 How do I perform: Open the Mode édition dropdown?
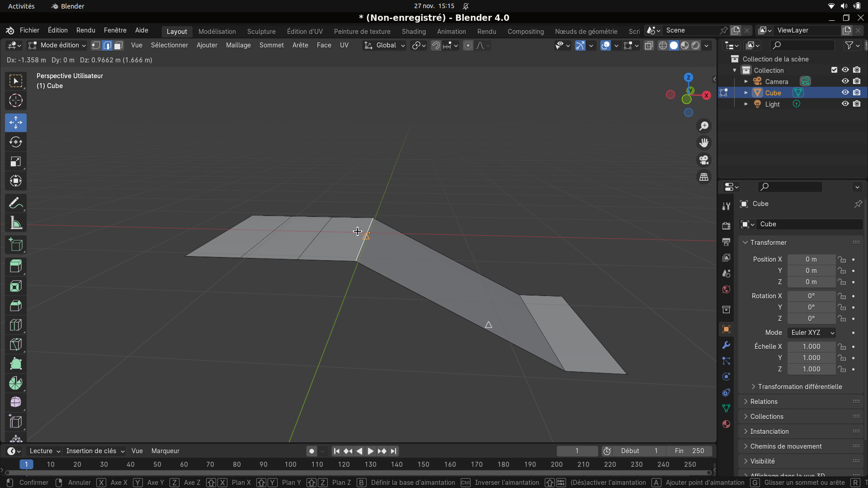[x=57, y=45]
